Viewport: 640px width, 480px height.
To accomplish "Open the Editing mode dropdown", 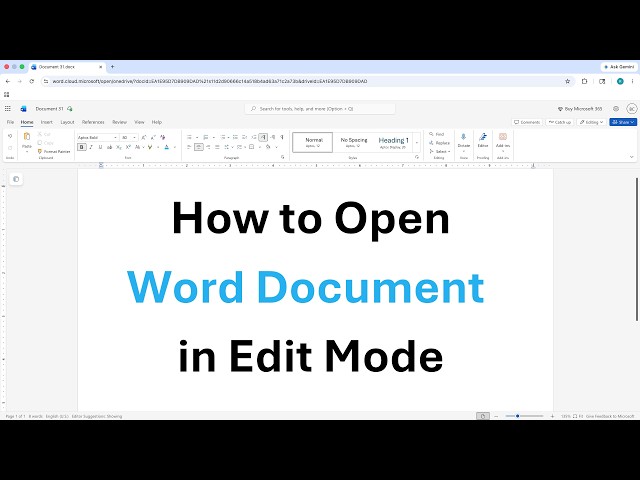I will coord(591,122).
